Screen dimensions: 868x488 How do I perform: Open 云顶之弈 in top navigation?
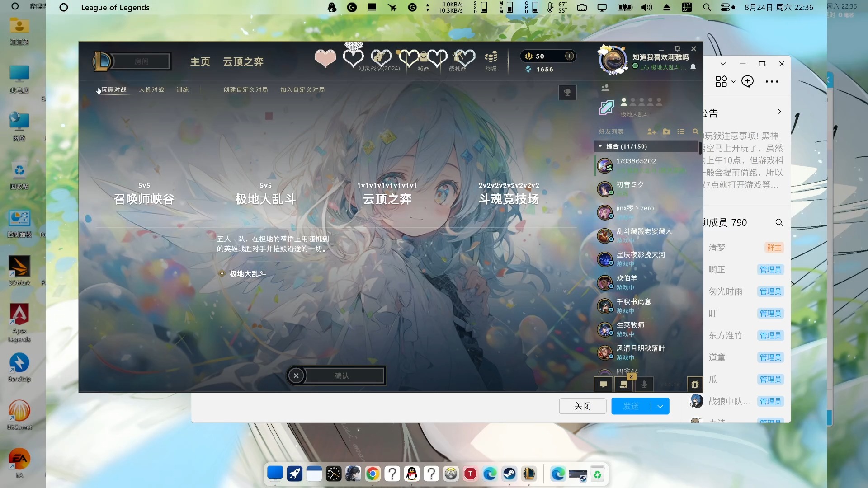[243, 61]
